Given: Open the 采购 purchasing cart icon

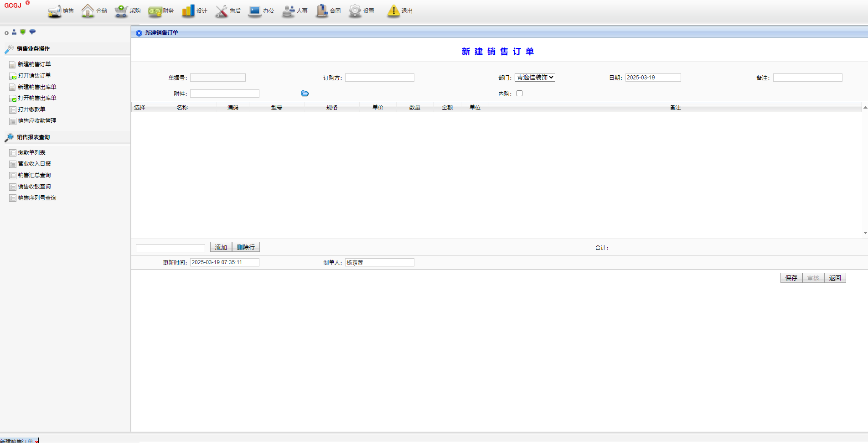Looking at the screenshot, I should point(121,11).
